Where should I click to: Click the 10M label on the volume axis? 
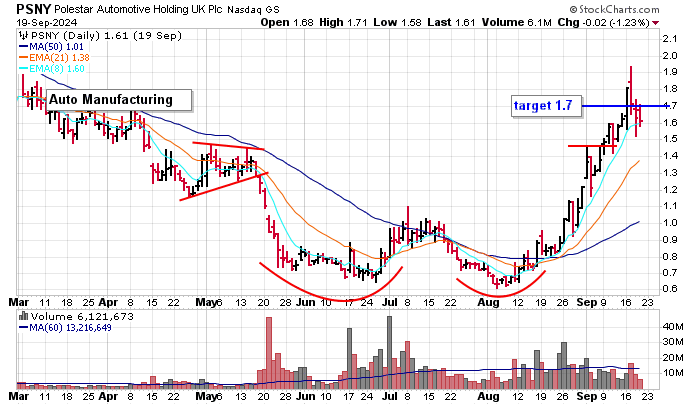(x=673, y=373)
